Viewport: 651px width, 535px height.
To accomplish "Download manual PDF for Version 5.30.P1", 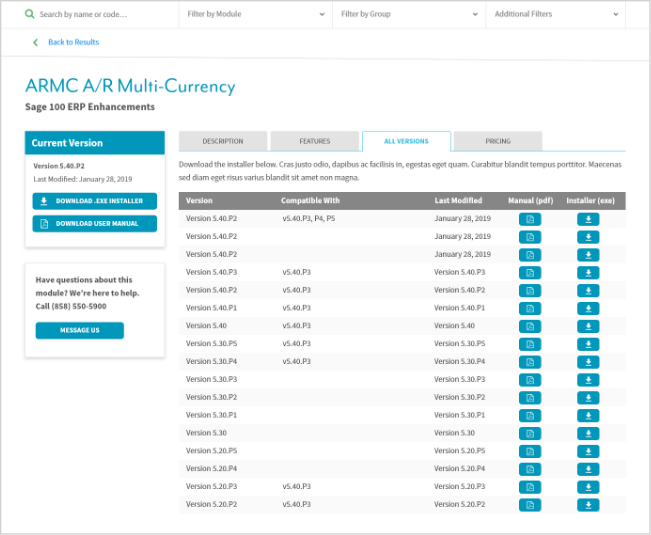I will pos(530,415).
